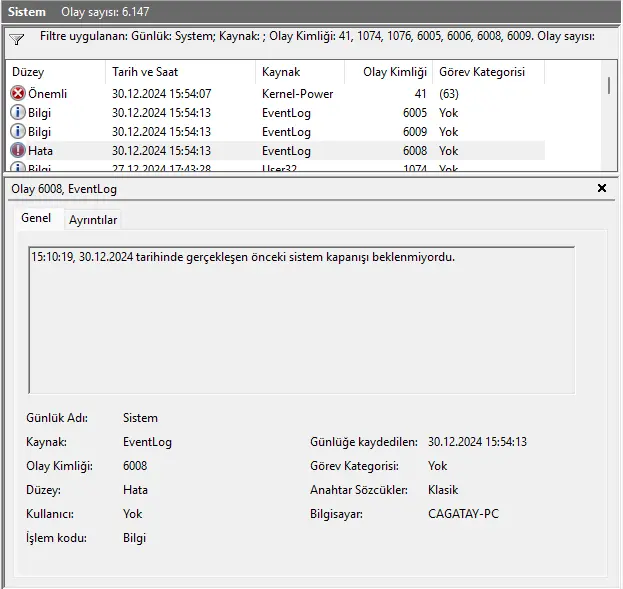Viewport: 623px width, 589px height.
Task: Sort by Düzey column header
Action: pos(56,72)
